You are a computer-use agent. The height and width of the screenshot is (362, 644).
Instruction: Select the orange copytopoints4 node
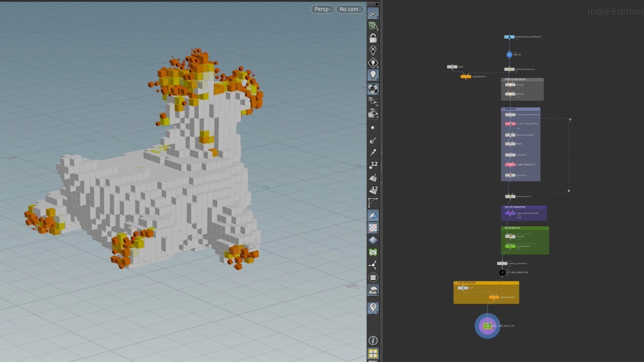494,297
